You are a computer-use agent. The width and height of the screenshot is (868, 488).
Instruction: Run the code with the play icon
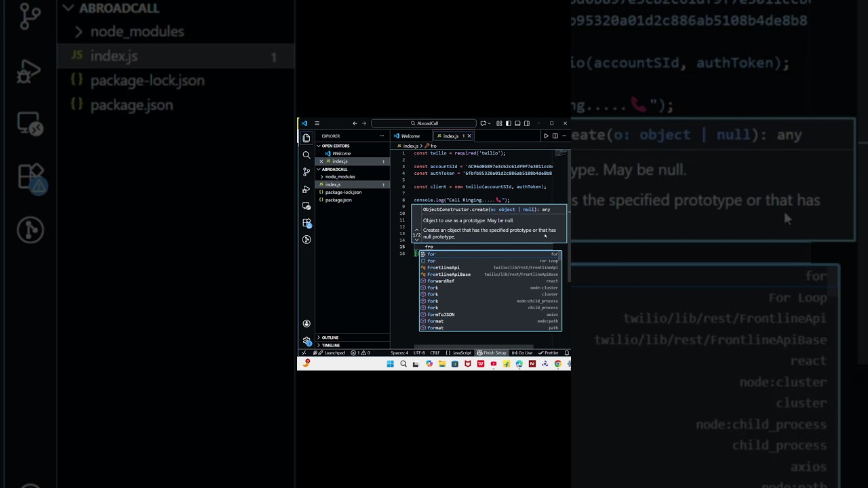[546, 136]
